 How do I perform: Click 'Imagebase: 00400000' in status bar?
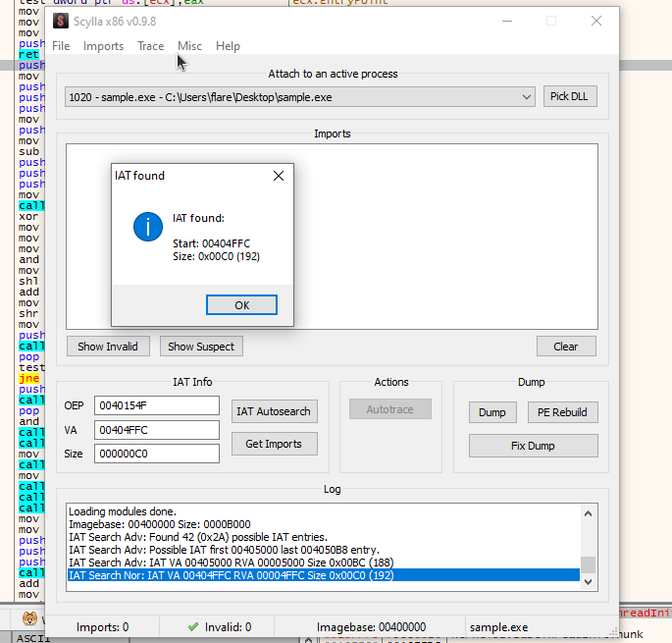point(371,627)
